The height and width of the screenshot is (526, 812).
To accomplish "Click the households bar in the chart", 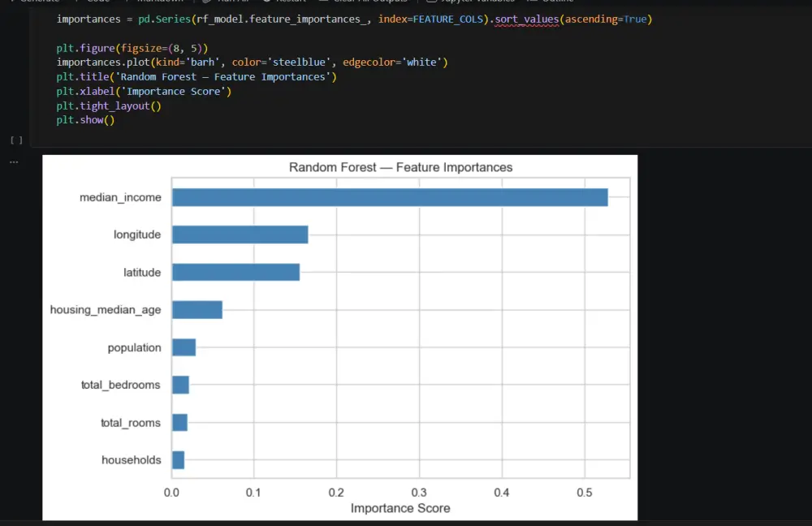I will tap(178, 459).
